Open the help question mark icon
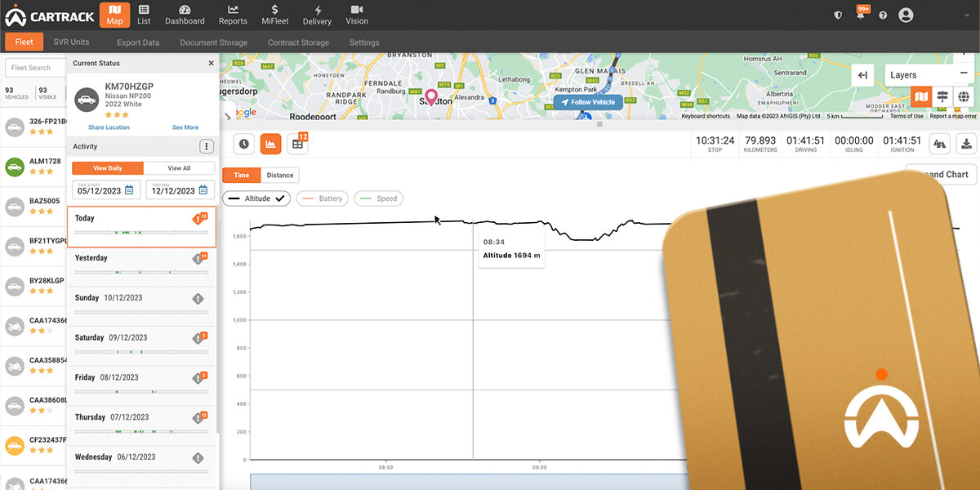 (x=884, y=14)
